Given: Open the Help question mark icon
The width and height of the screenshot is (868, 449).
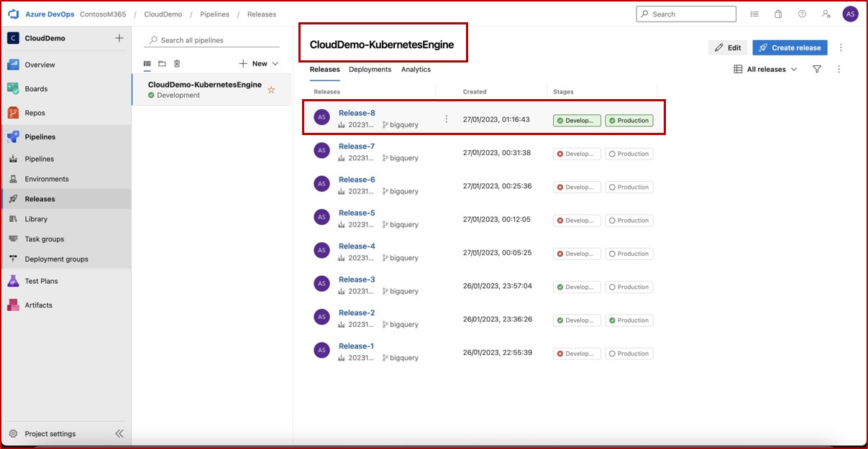Looking at the screenshot, I should tap(801, 14).
